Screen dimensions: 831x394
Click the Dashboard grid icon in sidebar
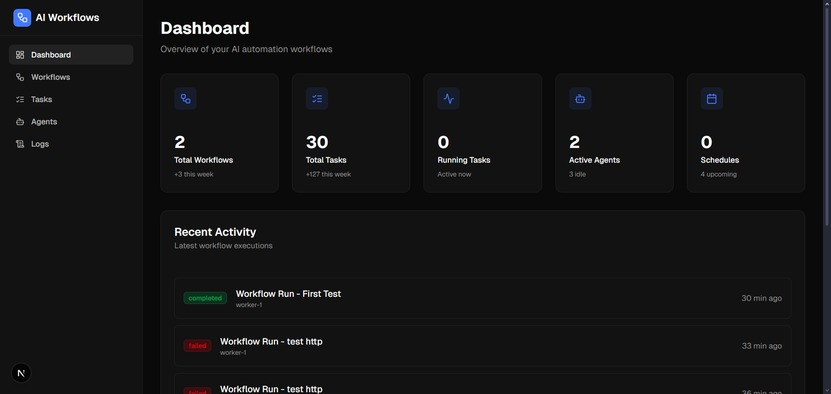tap(20, 55)
